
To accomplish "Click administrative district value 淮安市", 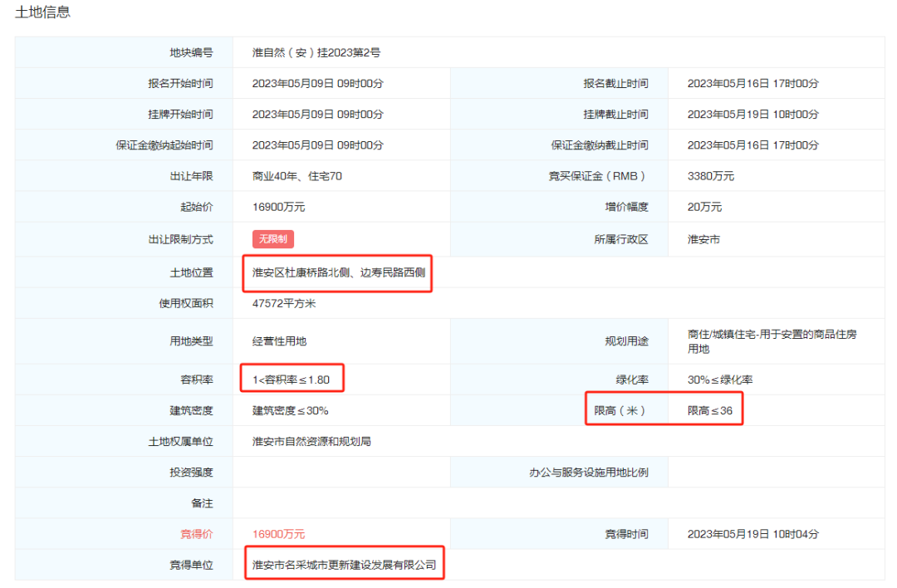I will coord(703,239).
